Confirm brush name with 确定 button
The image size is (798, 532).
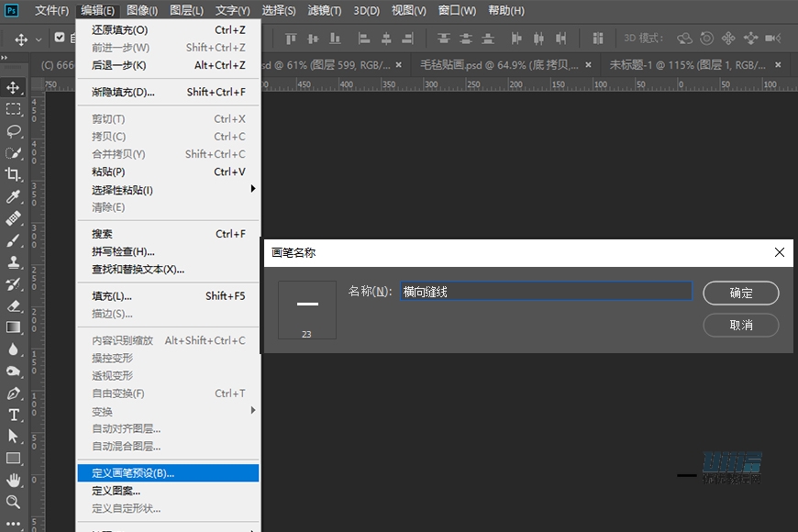click(x=740, y=294)
